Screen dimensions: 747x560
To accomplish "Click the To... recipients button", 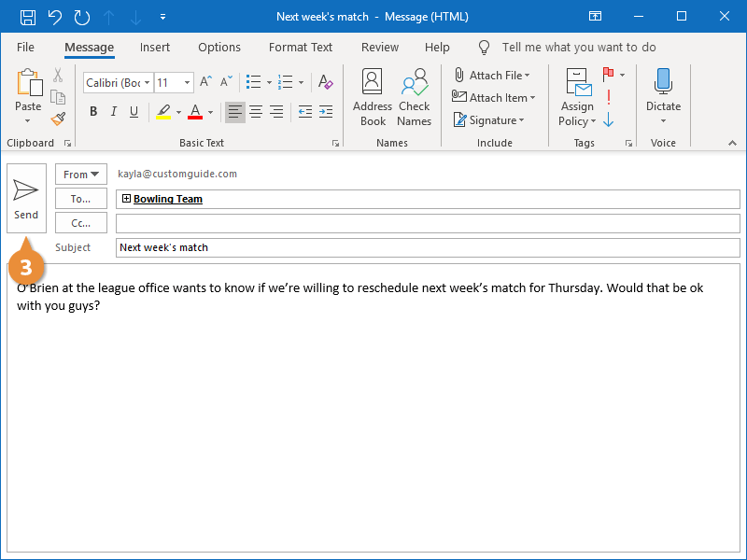I will pos(81,199).
